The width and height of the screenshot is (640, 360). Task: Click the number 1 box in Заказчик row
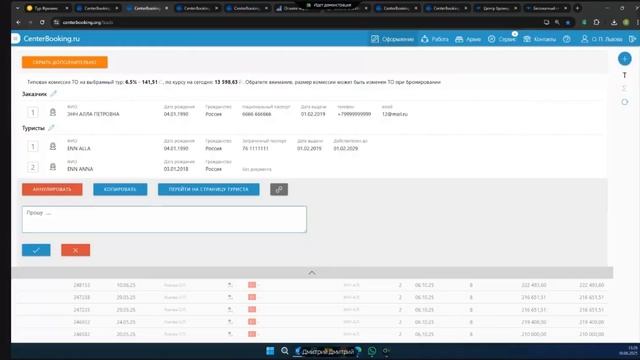point(33,112)
